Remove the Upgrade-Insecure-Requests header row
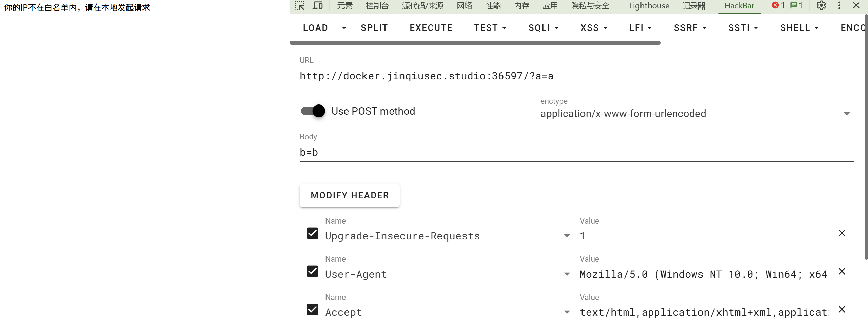The height and width of the screenshot is (326, 868). point(842,233)
